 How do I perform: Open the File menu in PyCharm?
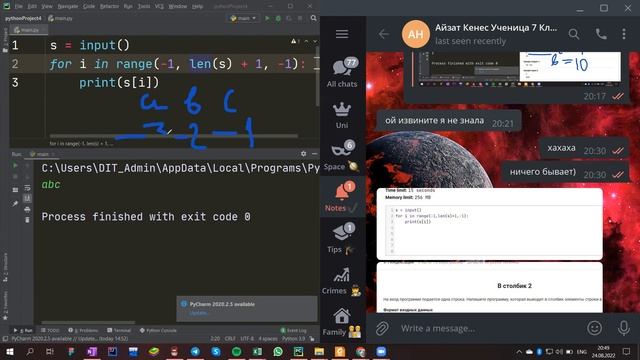(x=19, y=6)
